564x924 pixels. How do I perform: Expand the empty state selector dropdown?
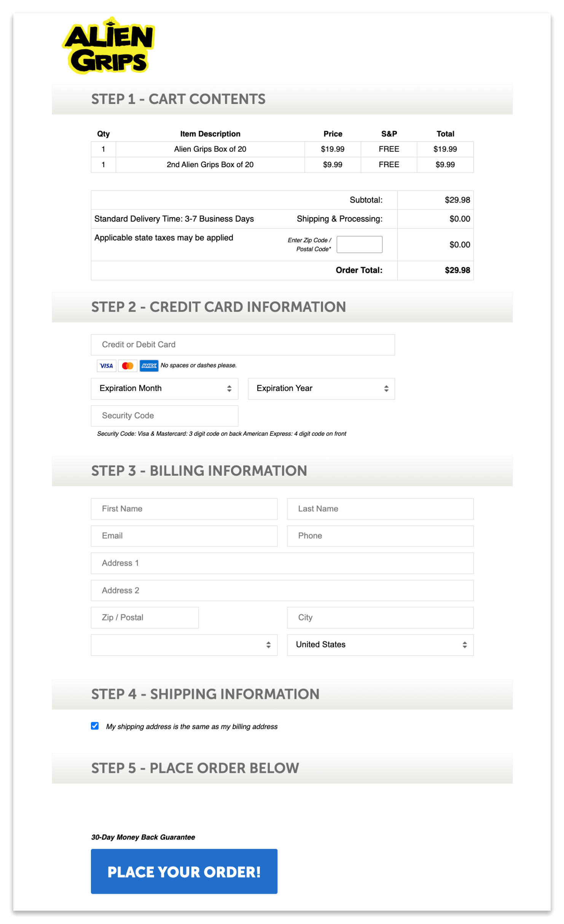tap(184, 645)
